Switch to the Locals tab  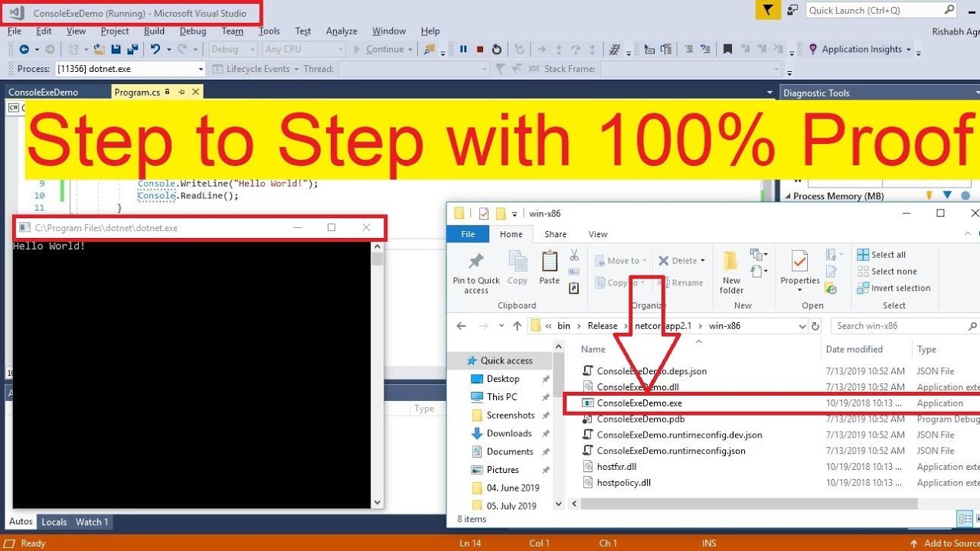pos(54,522)
